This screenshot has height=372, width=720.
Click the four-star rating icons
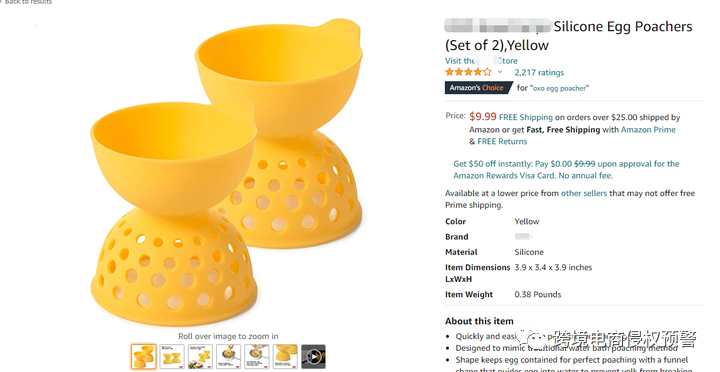coord(468,72)
